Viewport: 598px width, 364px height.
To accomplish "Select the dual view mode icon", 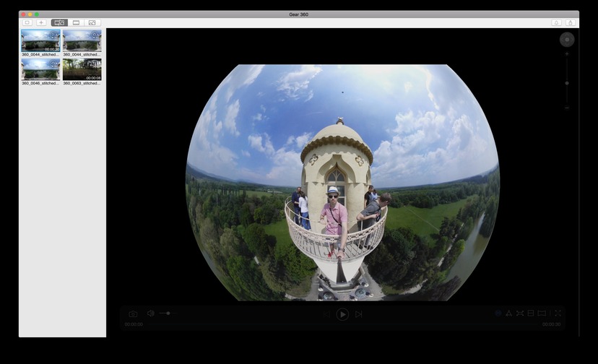I will point(531,313).
